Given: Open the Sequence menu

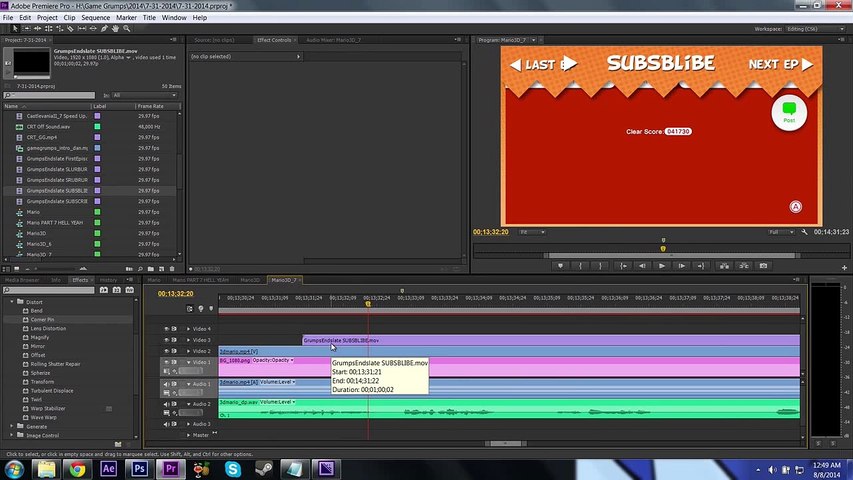Looking at the screenshot, I should 95,17.
